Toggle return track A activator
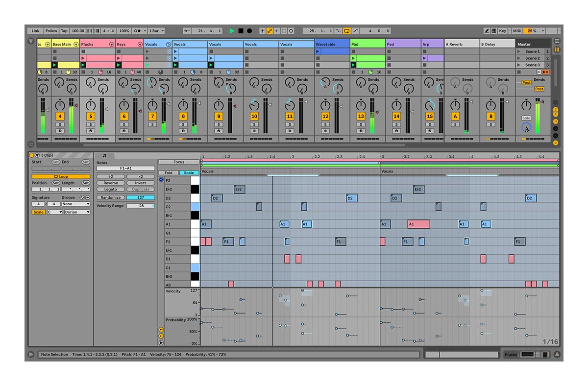 click(455, 116)
